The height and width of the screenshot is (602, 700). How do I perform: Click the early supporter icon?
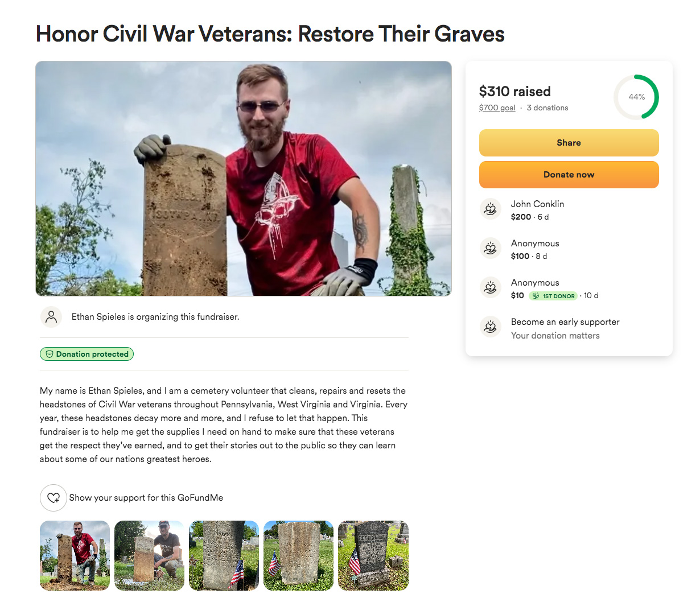coord(491,327)
